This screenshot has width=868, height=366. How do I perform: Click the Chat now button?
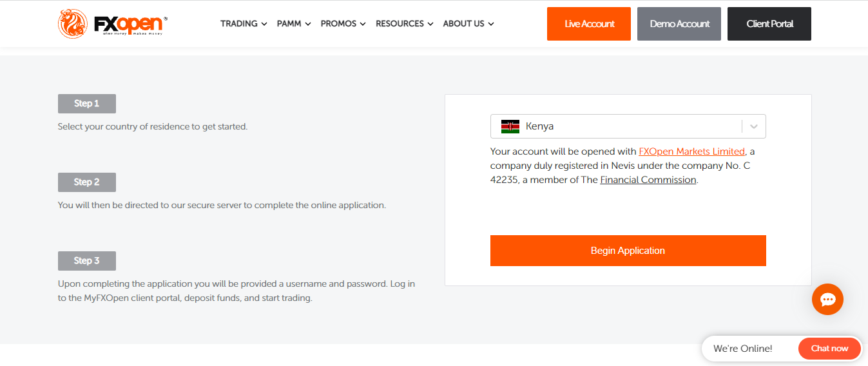829,349
